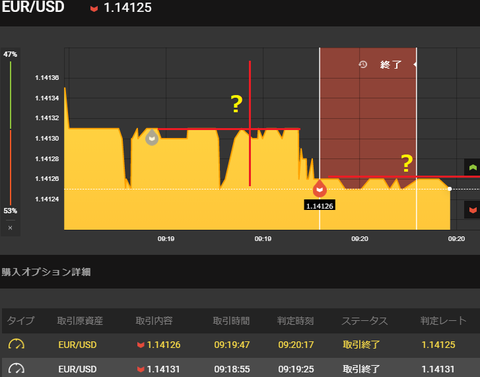Click the history clock icon beside 終了
480x377 pixels.
click(x=363, y=64)
